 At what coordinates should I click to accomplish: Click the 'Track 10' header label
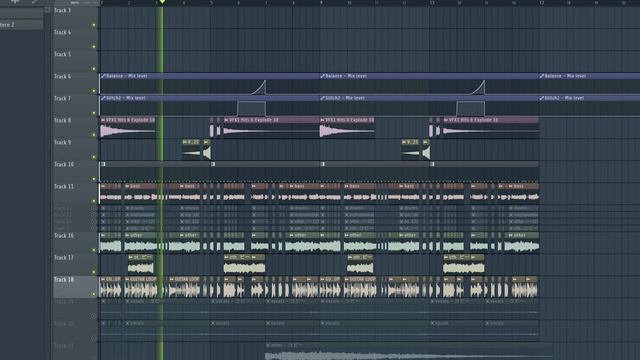pos(64,164)
